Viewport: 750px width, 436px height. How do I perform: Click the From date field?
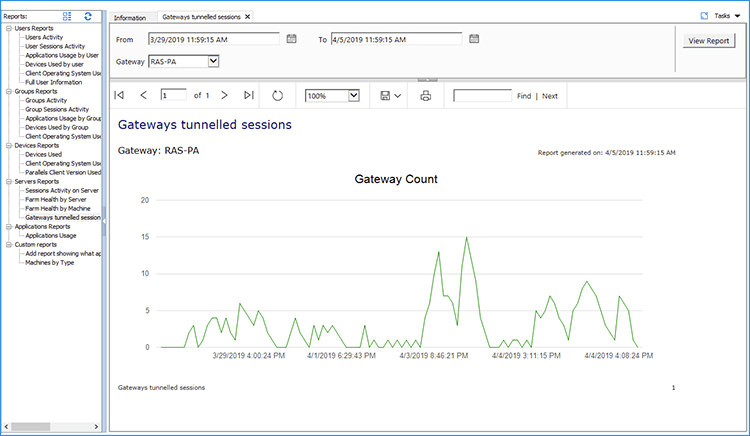[x=214, y=39]
